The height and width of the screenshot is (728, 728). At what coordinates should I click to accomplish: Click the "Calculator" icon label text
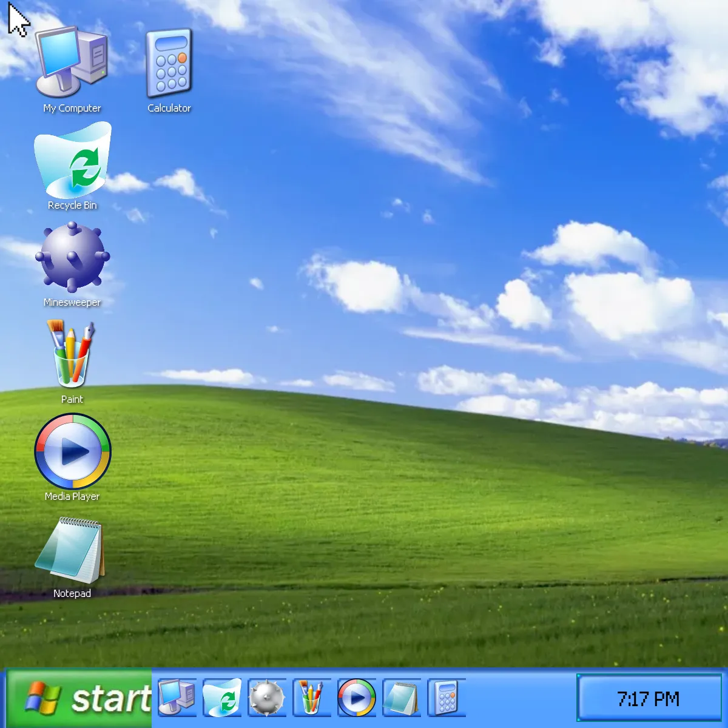169,109
